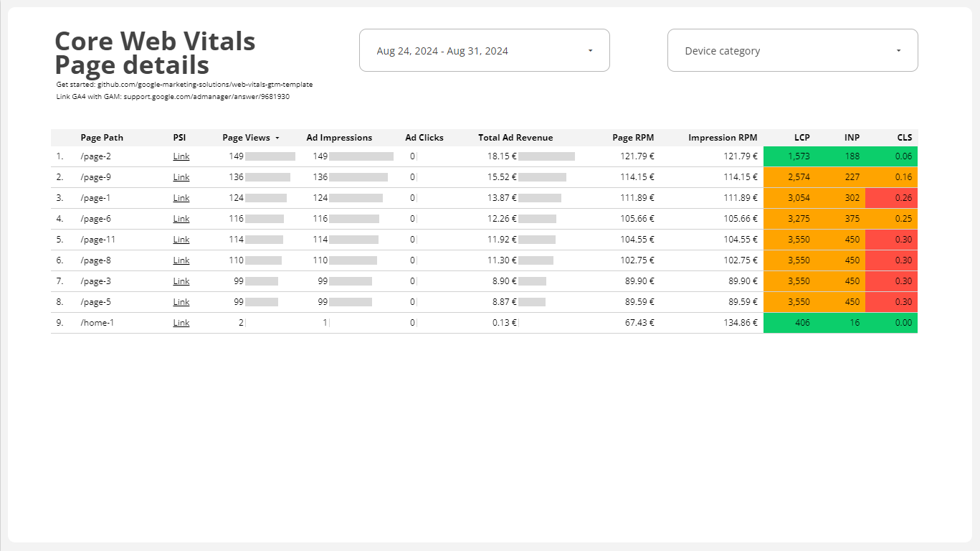The height and width of the screenshot is (551, 980).
Task: Open the PSI Link for /page-2
Action: pos(181,156)
